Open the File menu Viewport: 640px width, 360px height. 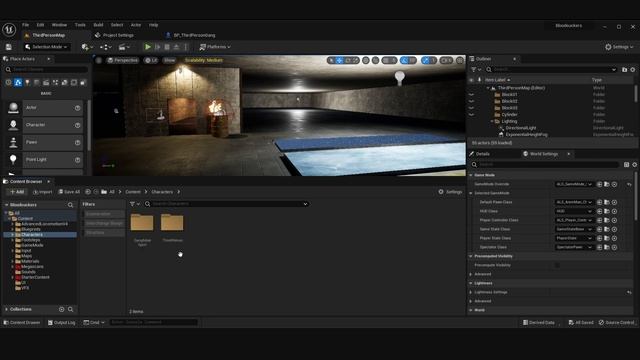pos(25,25)
